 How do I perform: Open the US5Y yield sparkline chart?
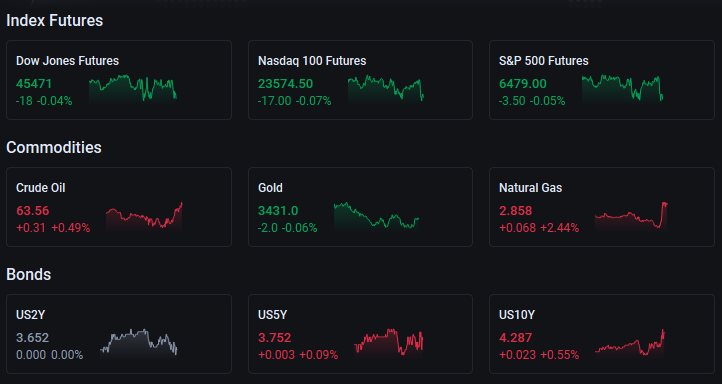pyautogui.click(x=389, y=342)
